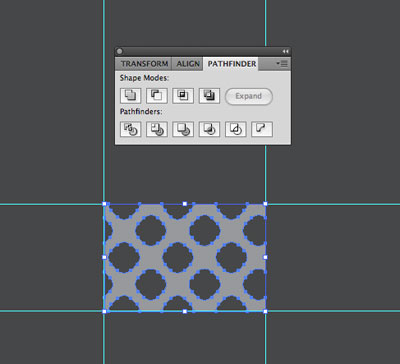Select the Pathfinder tab

pyautogui.click(x=232, y=64)
